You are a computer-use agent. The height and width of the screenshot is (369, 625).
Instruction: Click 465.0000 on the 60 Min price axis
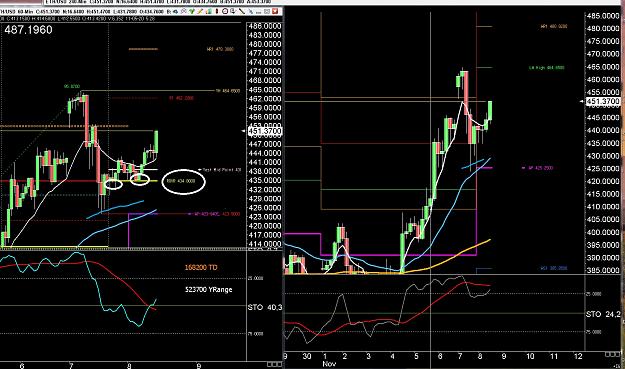tap(265, 90)
